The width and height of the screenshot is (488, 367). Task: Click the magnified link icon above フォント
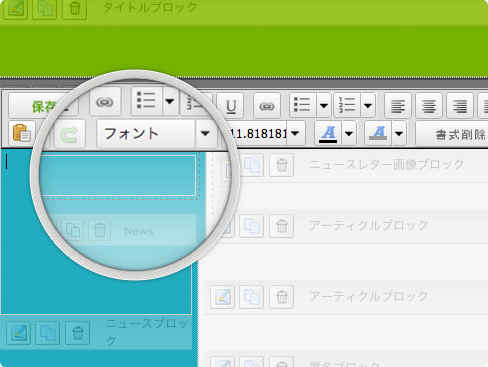point(105,102)
